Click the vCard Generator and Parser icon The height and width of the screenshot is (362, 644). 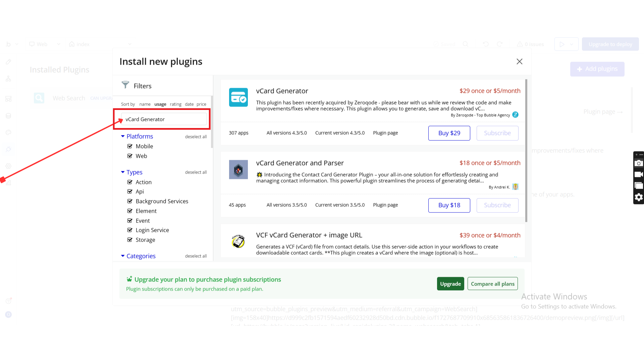coord(238,169)
